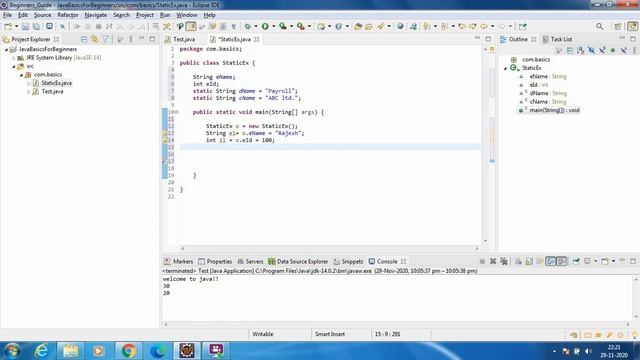Click the Coverage run toolbar icon
Image resolution: width=640 pixels, height=360 pixels.
(282, 27)
